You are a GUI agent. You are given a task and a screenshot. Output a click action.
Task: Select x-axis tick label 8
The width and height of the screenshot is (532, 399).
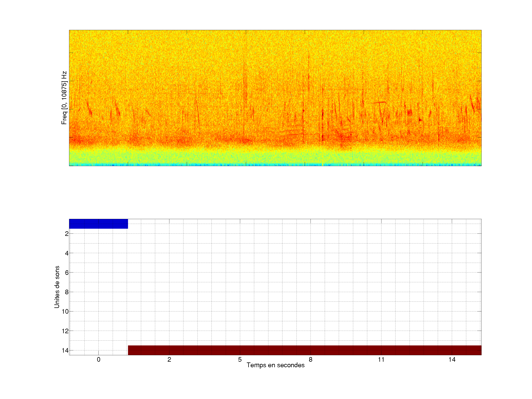311,359
